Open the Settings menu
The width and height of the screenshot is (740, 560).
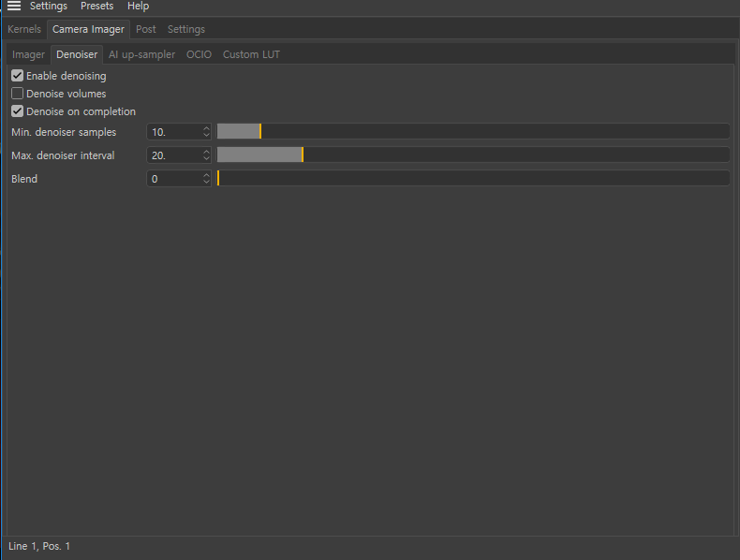(49, 7)
